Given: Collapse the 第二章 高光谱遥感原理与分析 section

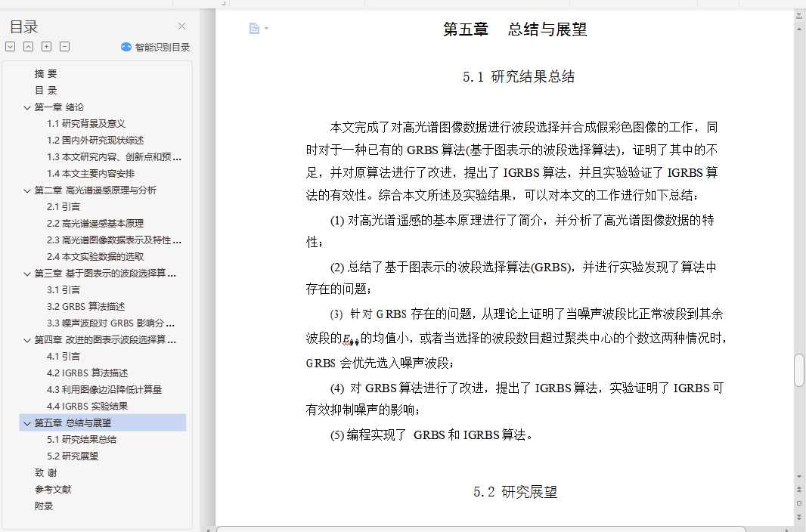Looking at the screenshot, I should point(27,190).
